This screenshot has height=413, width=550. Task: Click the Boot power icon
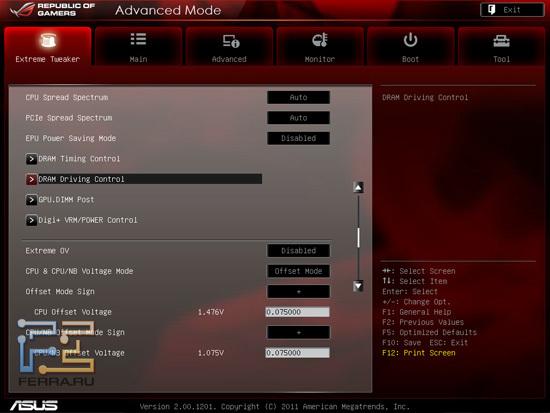410,40
